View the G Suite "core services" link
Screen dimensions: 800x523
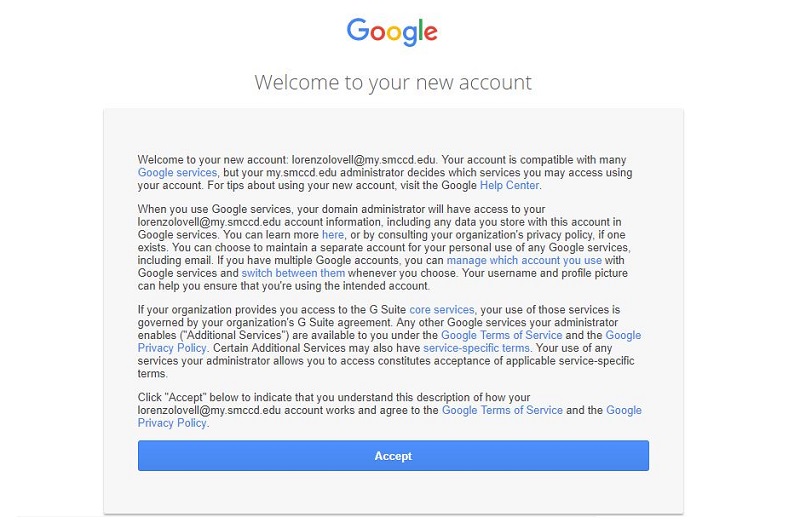pos(441,310)
